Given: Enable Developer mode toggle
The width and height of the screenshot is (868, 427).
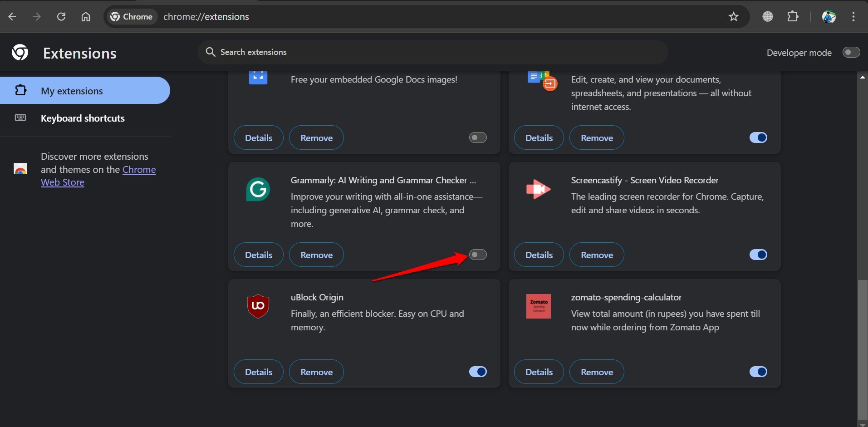Looking at the screenshot, I should [x=851, y=52].
